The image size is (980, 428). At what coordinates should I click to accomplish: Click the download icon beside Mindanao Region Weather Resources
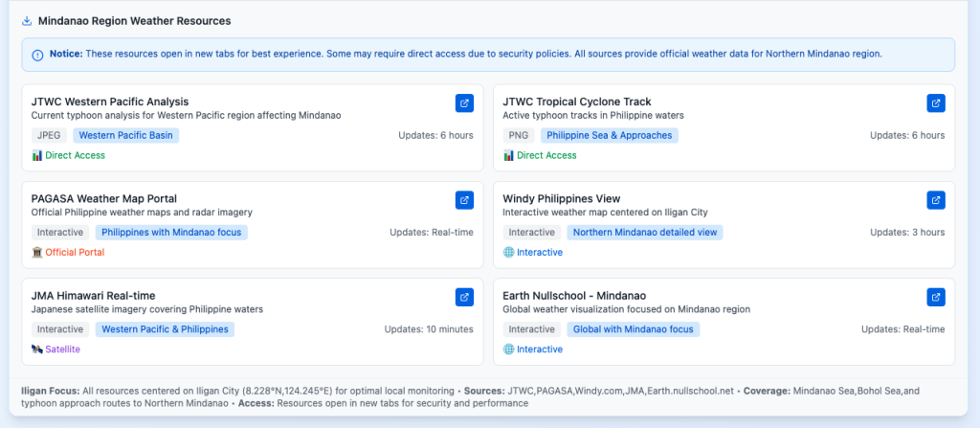26,21
